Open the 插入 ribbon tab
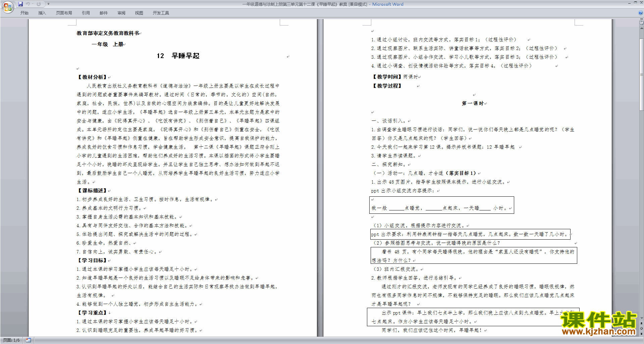Screen dimensions: 644x344 [x=42, y=13]
